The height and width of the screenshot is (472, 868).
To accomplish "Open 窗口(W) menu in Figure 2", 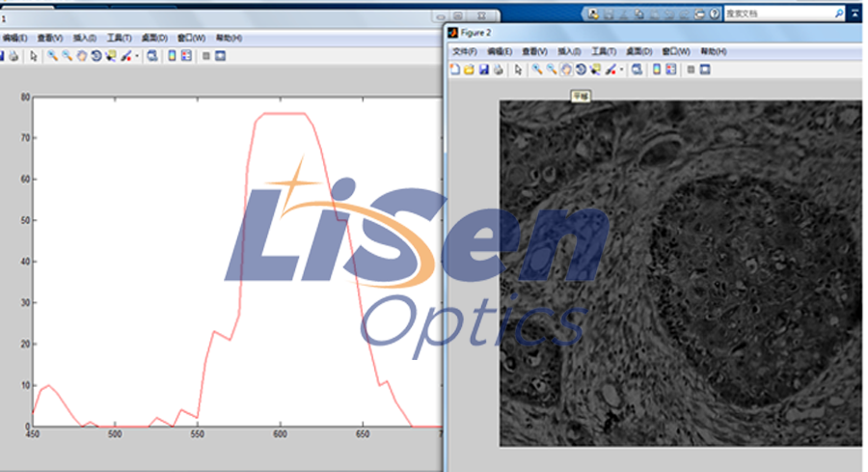I will (x=676, y=51).
